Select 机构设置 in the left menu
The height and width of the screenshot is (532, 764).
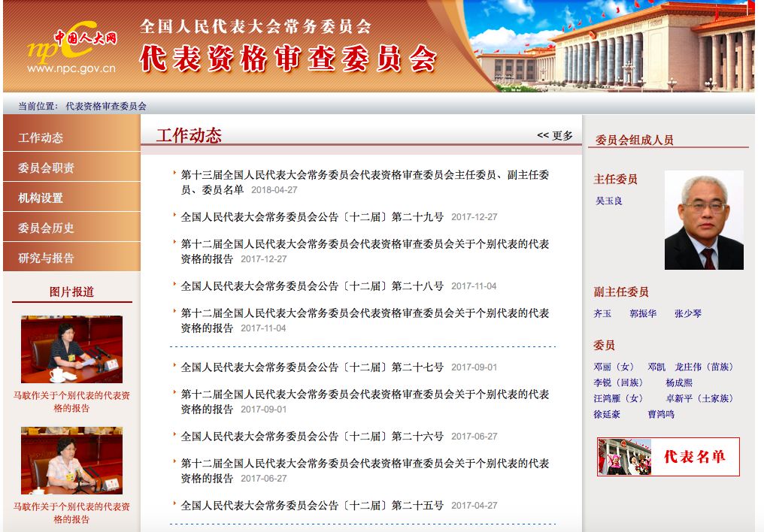71,198
